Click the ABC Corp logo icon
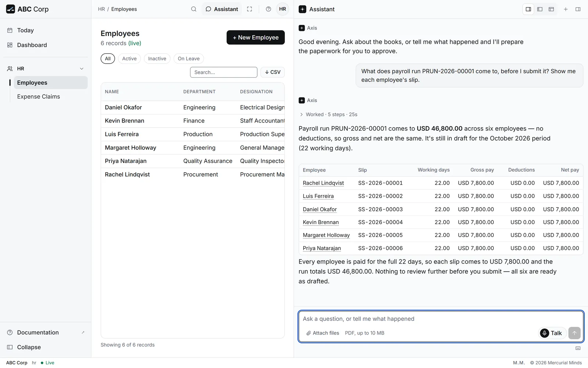The image size is (588, 368). (x=11, y=9)
